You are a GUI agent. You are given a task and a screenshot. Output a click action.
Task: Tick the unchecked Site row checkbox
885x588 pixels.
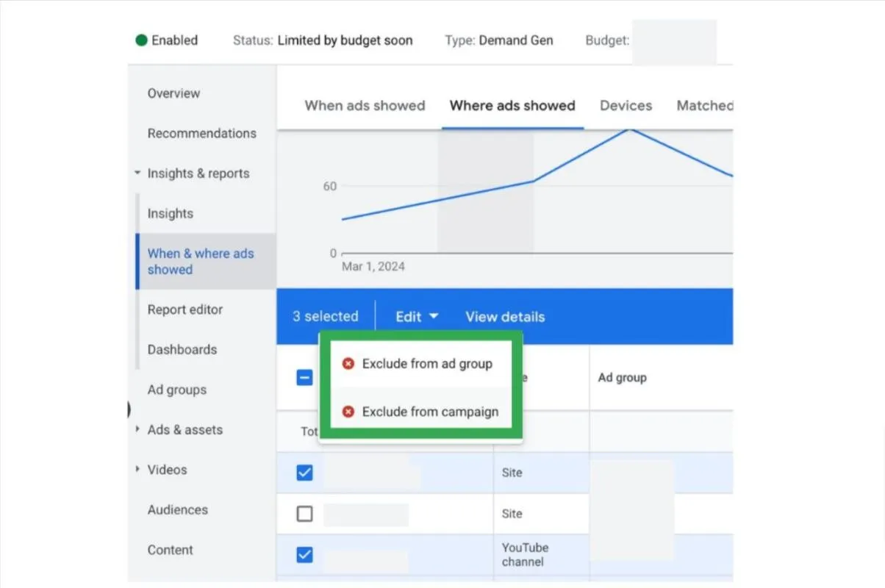point(304,514)
